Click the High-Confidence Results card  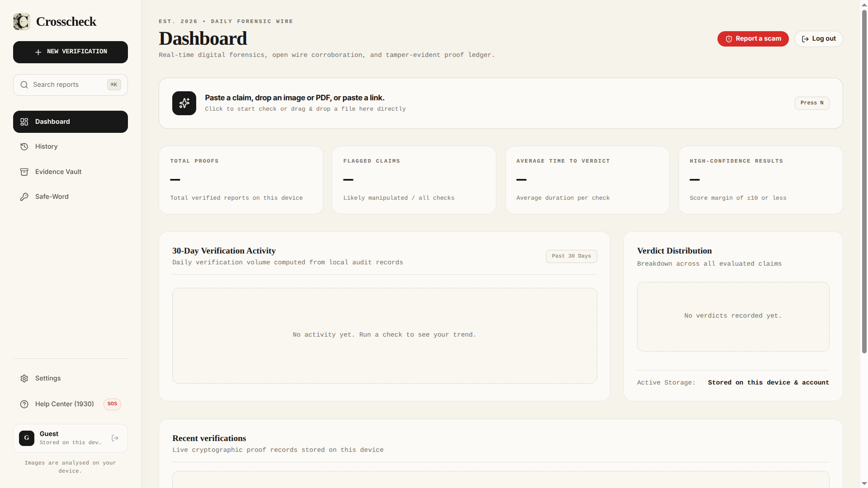click(x=760, y=180)
